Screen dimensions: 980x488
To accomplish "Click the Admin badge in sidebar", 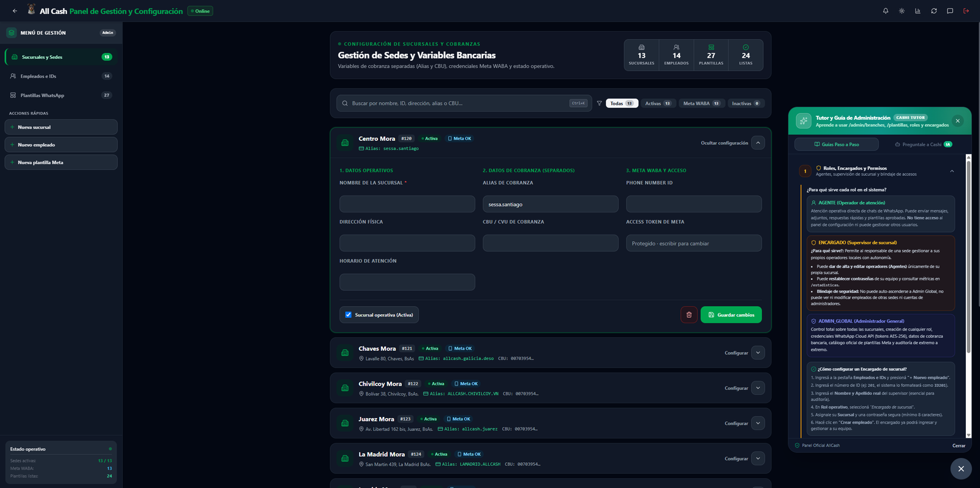I will [108, 32].
